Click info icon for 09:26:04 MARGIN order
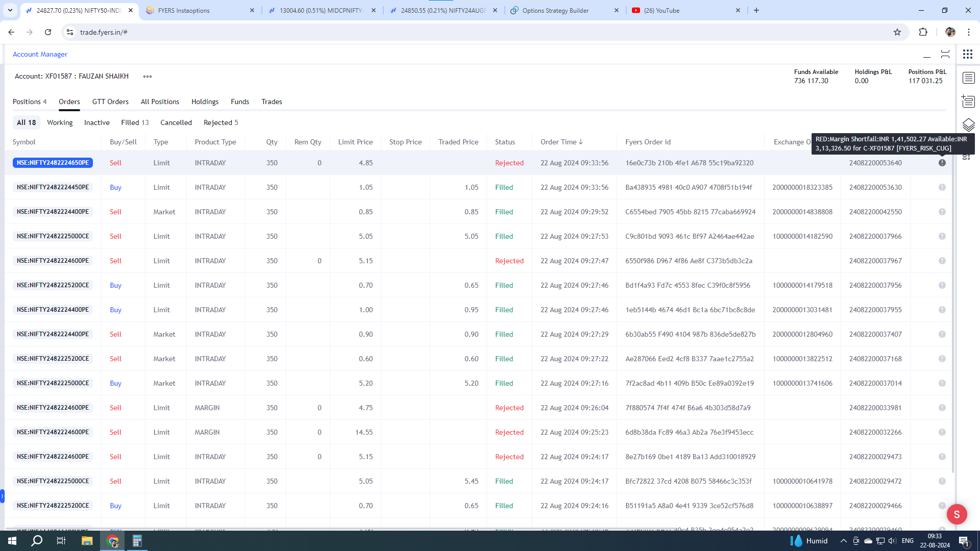The width and height of the screenshot is (980, 551). (x=942, y=408)
